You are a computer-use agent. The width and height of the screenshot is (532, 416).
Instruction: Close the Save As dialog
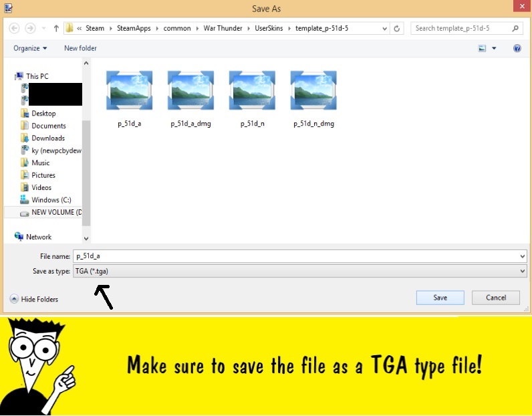pos(522,6)
